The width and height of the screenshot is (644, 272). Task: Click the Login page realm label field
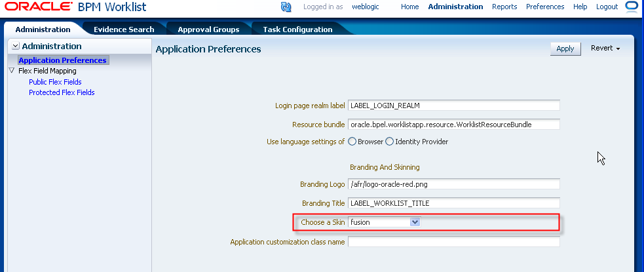tap(454, 105)
